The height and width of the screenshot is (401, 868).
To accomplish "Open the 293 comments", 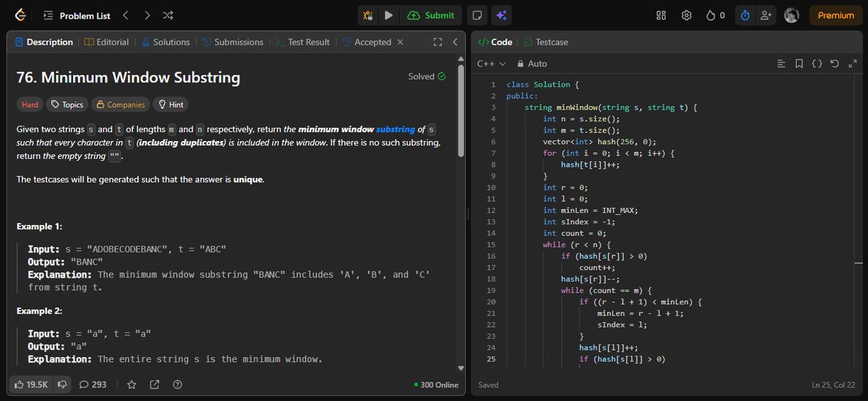I will 93,384.
